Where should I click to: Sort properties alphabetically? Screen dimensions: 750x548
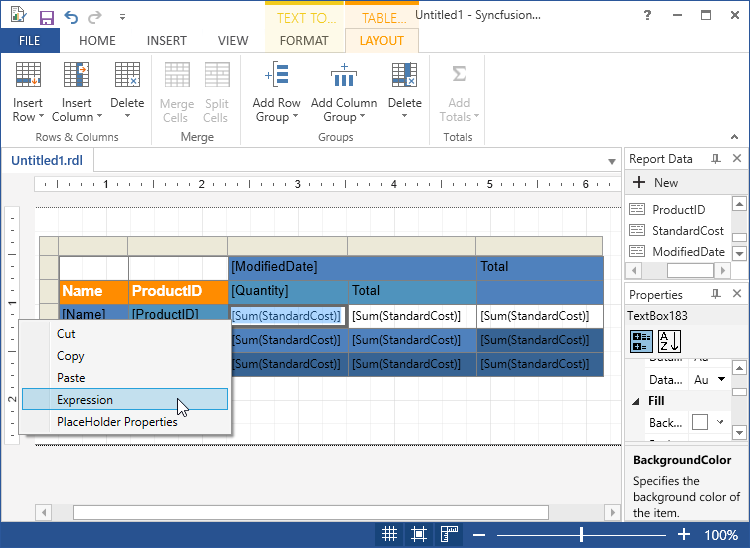668,341
